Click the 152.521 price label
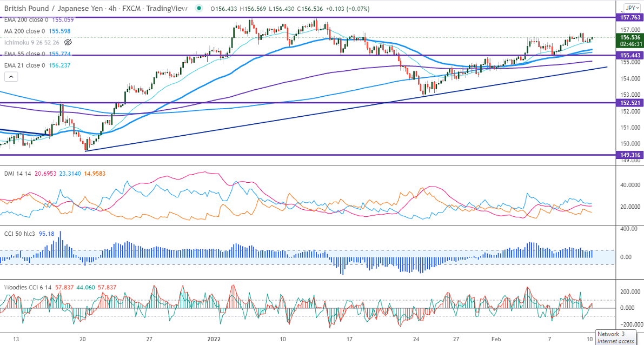644x345 pixels. (x=629, y=103)
